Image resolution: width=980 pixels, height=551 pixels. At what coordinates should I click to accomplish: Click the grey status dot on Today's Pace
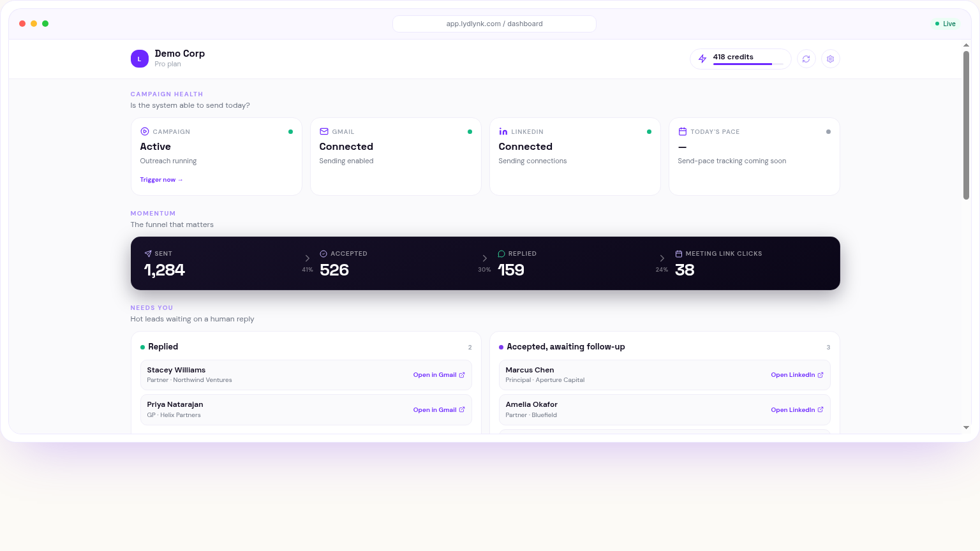tap(829, 132)
